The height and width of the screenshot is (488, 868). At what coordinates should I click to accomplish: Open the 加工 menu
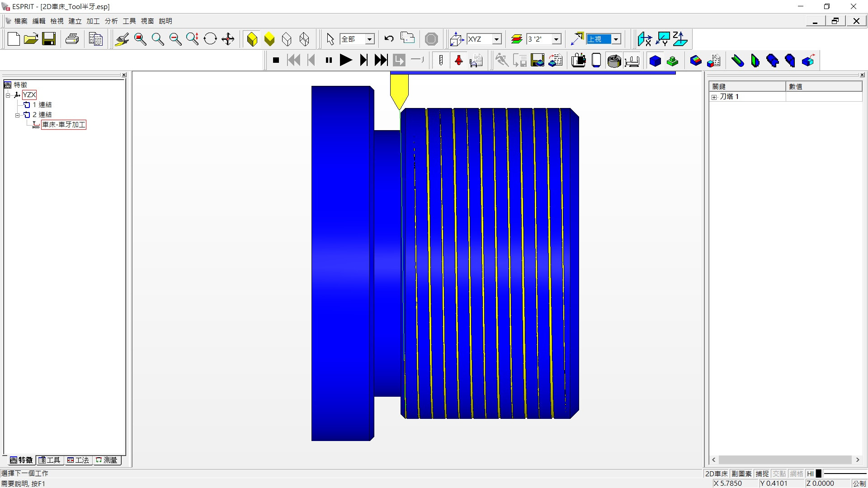[x=93, y=21]
